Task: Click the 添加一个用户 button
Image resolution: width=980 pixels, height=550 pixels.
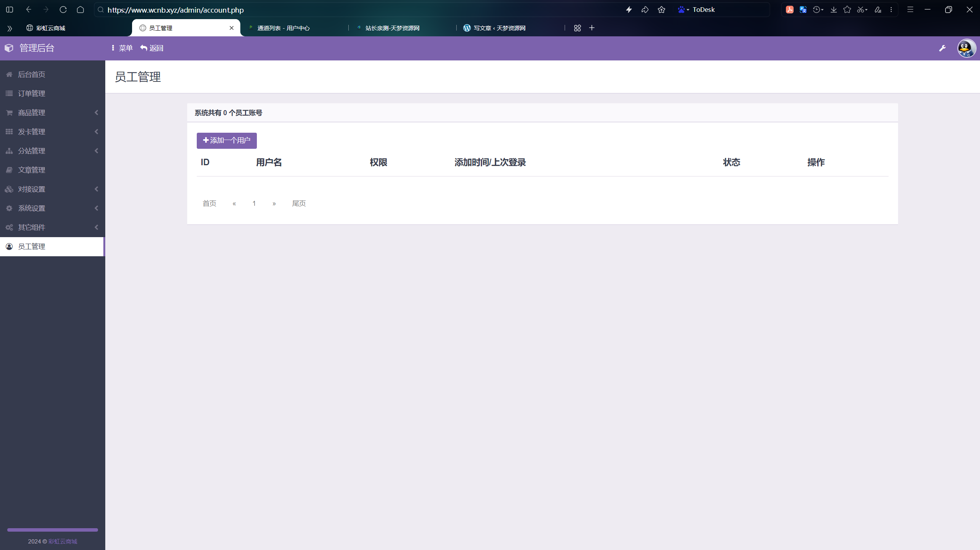Action: tap(227, 140)
